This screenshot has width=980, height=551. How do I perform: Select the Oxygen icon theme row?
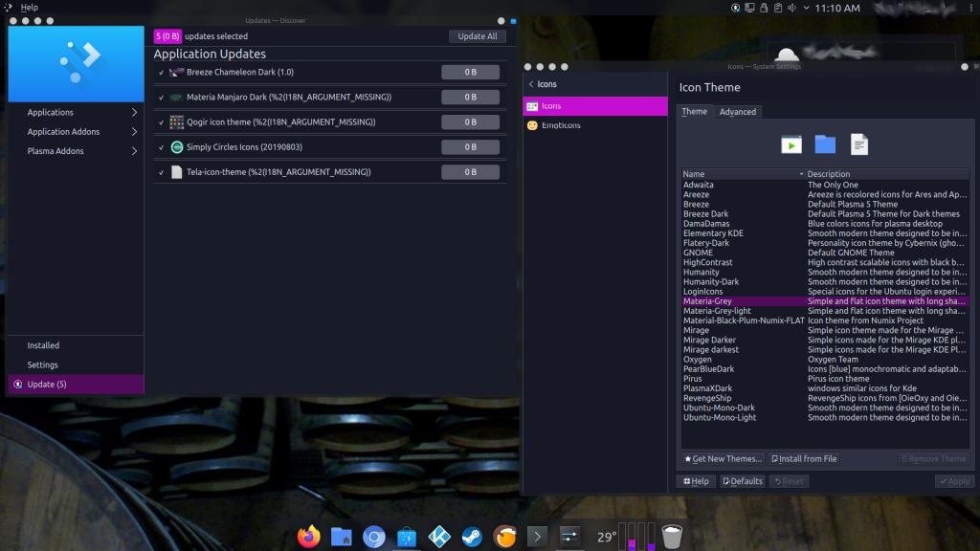(x=698, y=360)
